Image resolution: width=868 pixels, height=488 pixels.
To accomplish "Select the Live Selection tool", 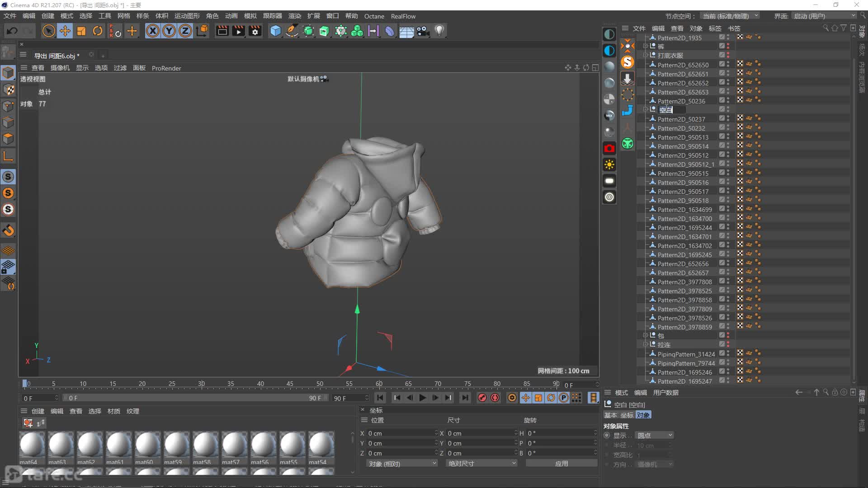I will point(48,31).
